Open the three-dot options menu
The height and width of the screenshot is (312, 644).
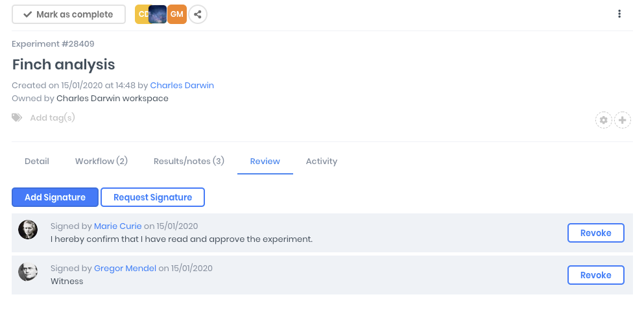pyautogui.click(x=619, y=14)
